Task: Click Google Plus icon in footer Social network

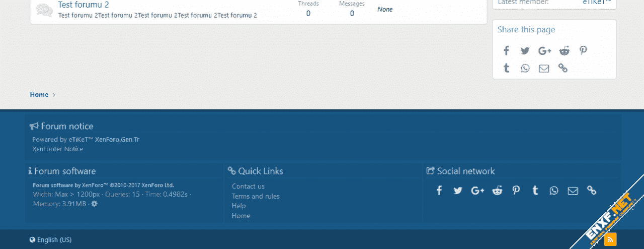Action: pos(477,191)
